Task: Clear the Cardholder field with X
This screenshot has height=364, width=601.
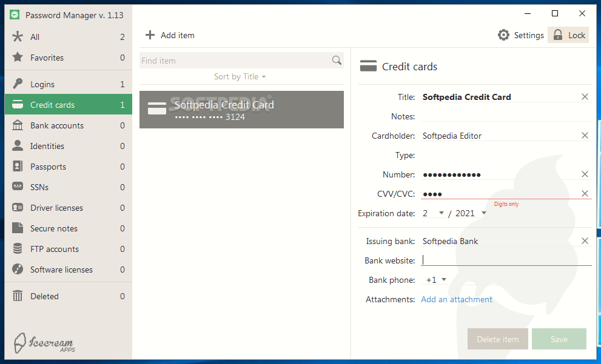Action: (x=585, y=136)
